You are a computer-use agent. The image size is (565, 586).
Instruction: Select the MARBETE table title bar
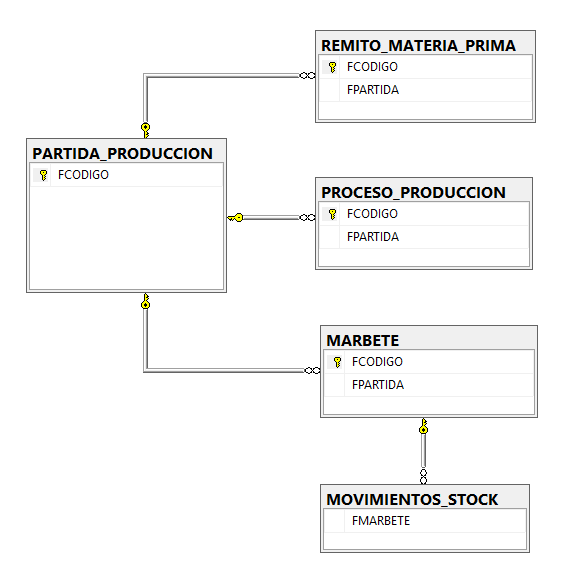[429, 339]
